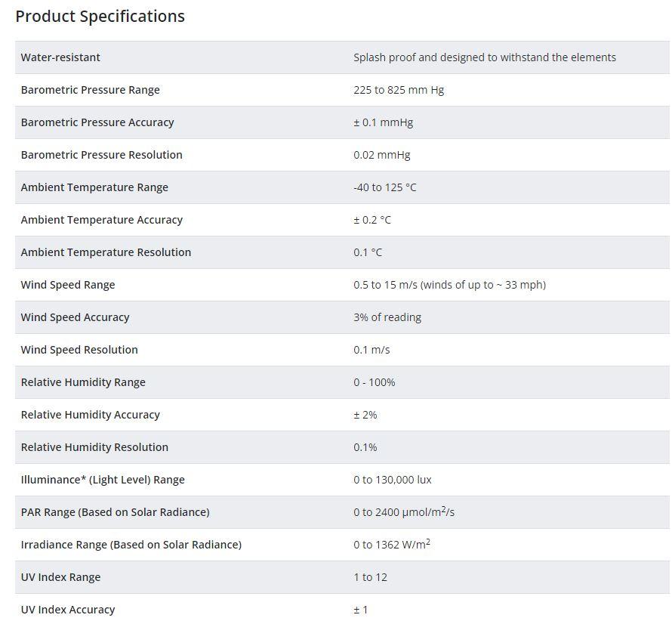Click the Wind Speed Resolution label
Viewport: 672px width, 621px height.
[x=79, y=350]
